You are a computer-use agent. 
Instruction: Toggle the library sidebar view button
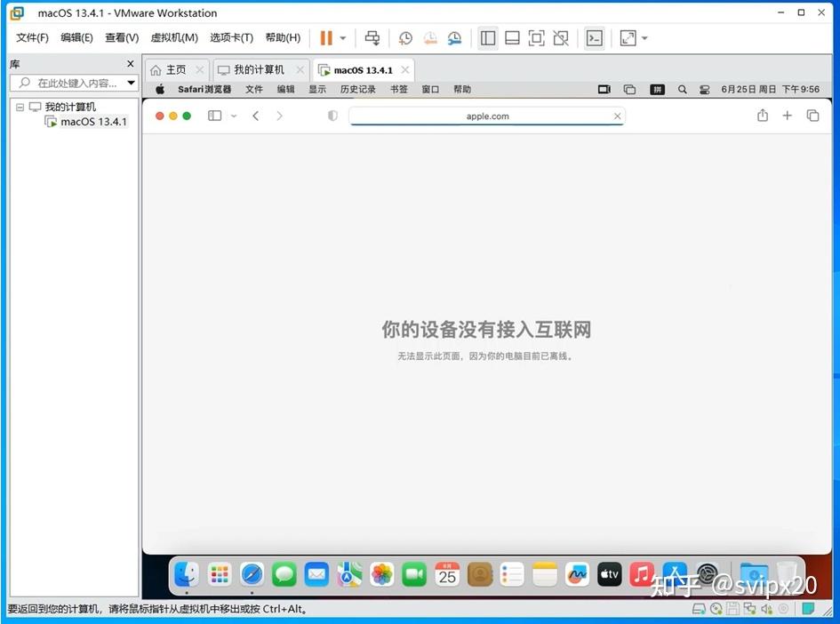click(487, 38)
